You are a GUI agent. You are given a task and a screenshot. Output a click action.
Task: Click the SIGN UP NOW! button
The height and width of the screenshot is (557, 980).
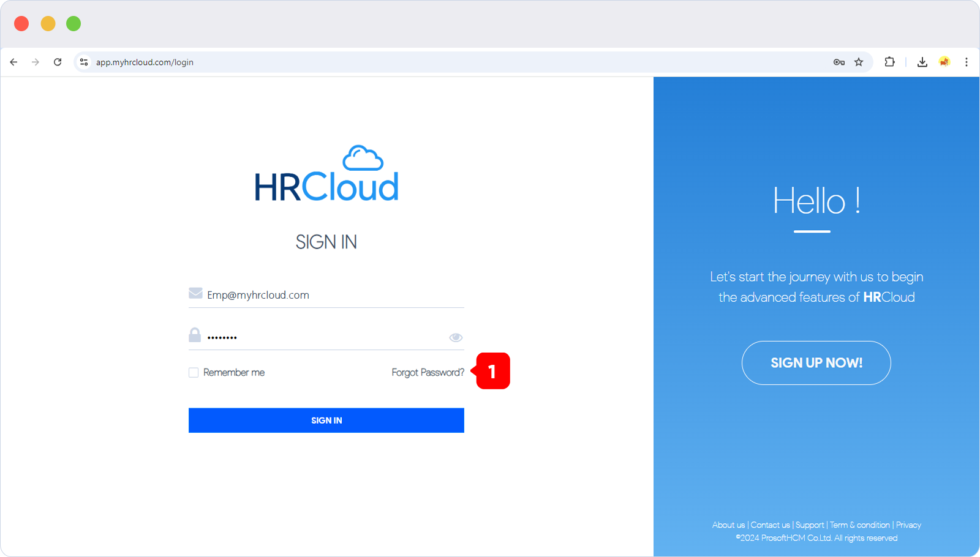(816, 363)
